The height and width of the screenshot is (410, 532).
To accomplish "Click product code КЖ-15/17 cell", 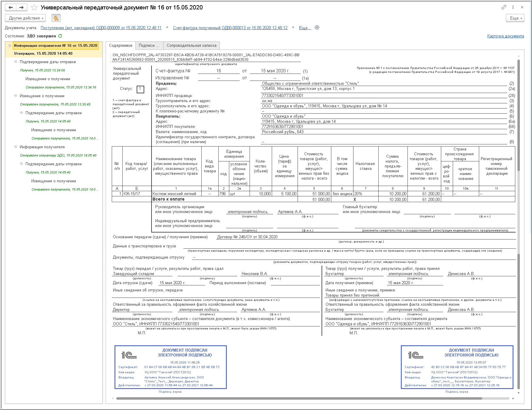I will point(137,194).
